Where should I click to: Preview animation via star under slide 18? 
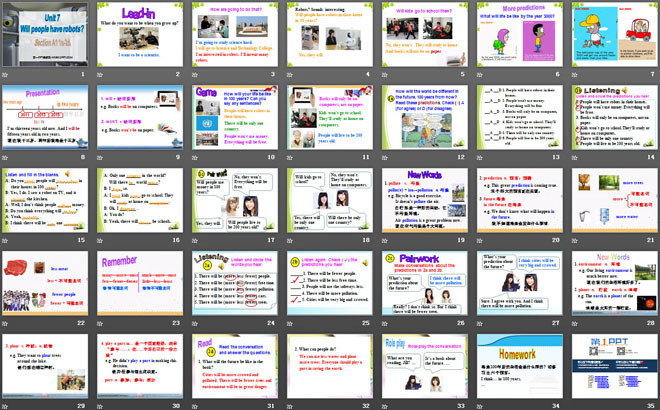point(290,241)
